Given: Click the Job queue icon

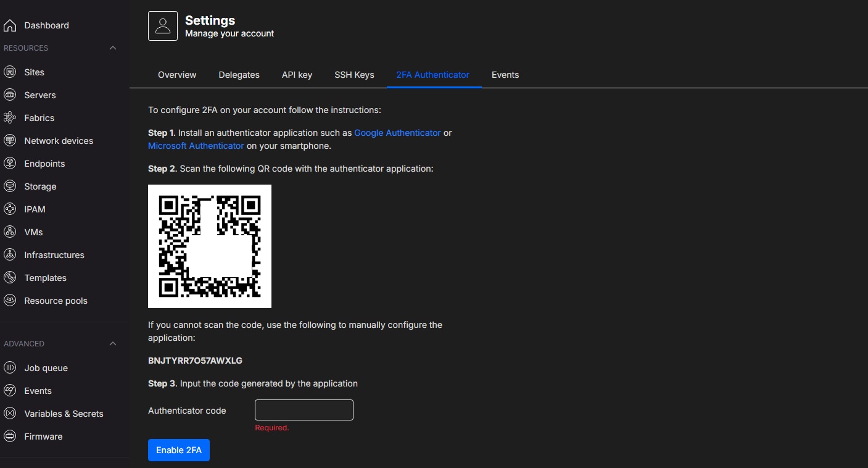Looking at the screenshot, I should (x=10, y=368).
